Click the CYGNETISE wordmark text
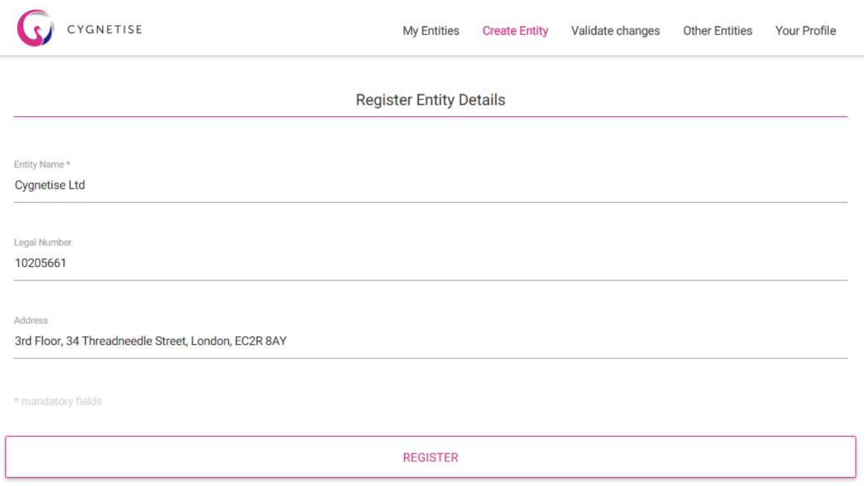The height and width of the screenshot is (486, 868). tap(105, 30)
